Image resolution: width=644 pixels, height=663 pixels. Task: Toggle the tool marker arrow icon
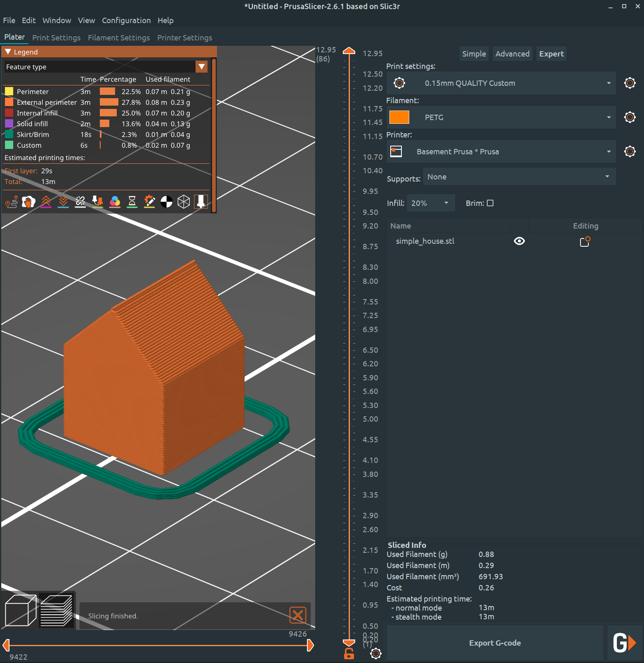[x=201, y=202]
